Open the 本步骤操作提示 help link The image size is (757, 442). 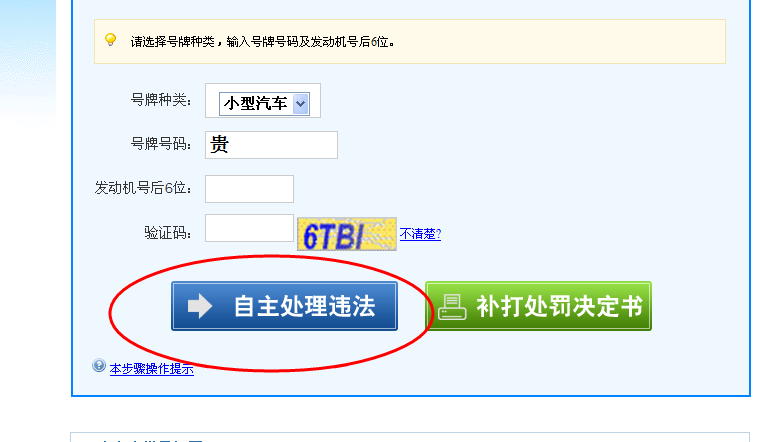152,369
